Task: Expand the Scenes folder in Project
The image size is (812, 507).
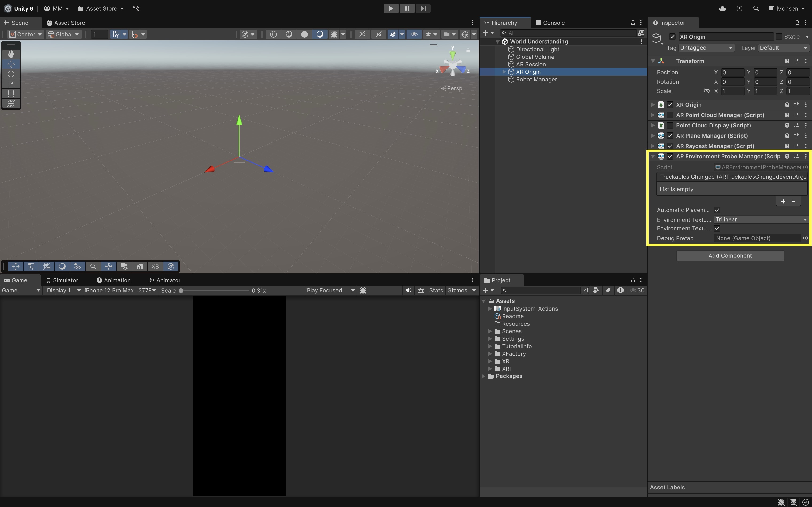Action: pos(490,331)
